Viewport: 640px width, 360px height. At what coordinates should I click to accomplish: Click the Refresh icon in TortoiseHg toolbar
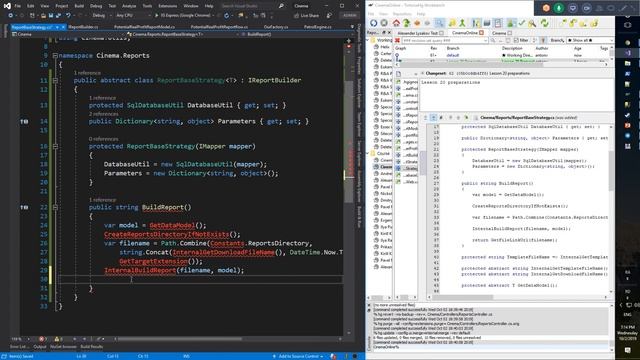pyautogui.click(x=373, y=23)
